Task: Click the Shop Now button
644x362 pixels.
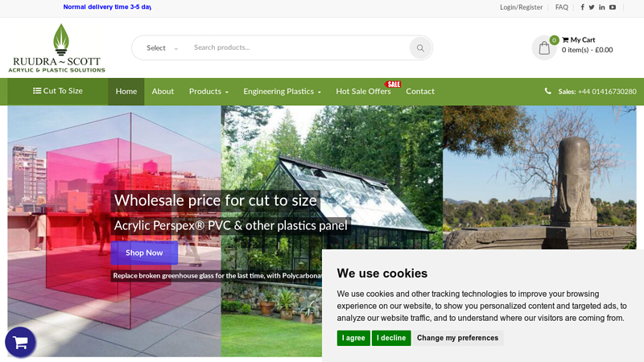Action: 144,253
